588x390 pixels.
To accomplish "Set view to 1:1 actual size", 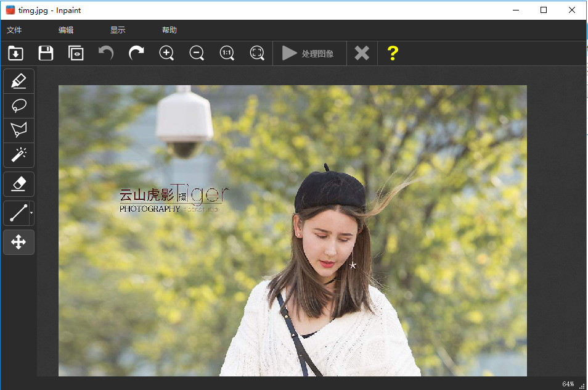I will (227, 53).
